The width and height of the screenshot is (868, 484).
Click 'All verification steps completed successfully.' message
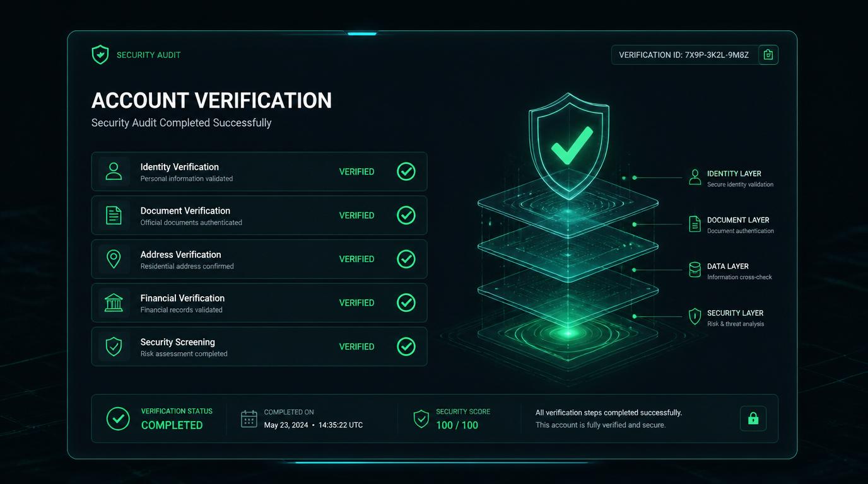pyautogui.click(x=609, y=413)
